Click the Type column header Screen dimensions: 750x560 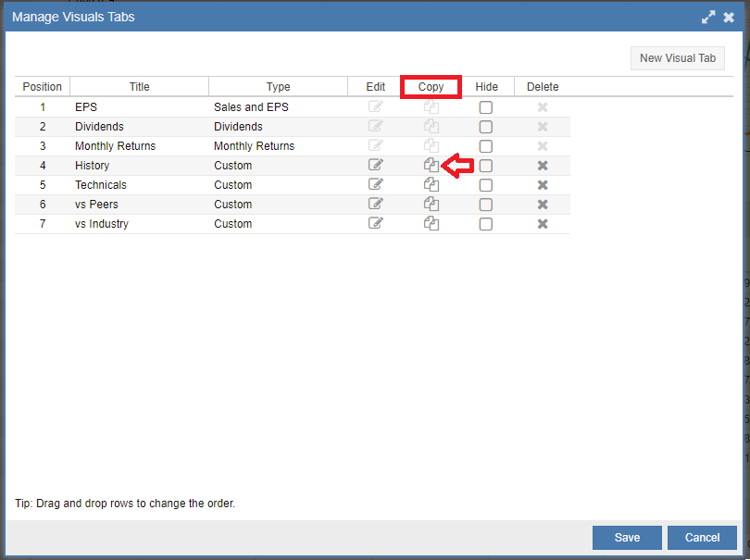point(278,87)
